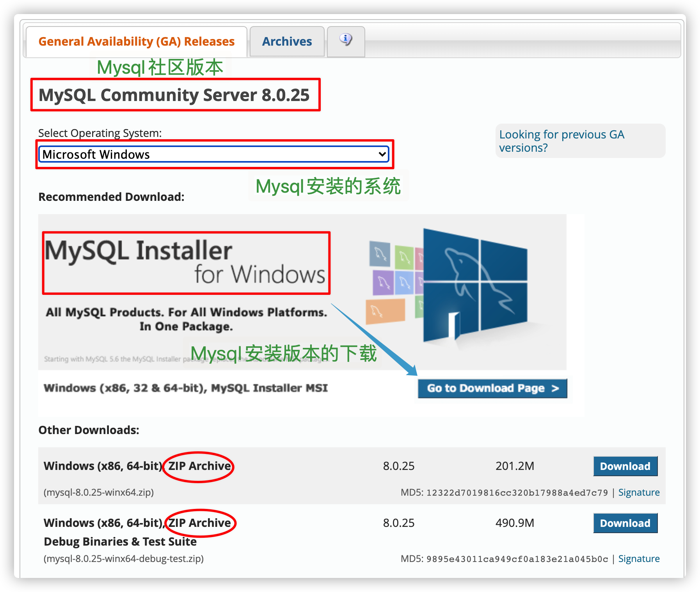Download the 490.9M Debug Binaries ZIP
This screenshot has width=700, height=592.
tap(625, 523)
